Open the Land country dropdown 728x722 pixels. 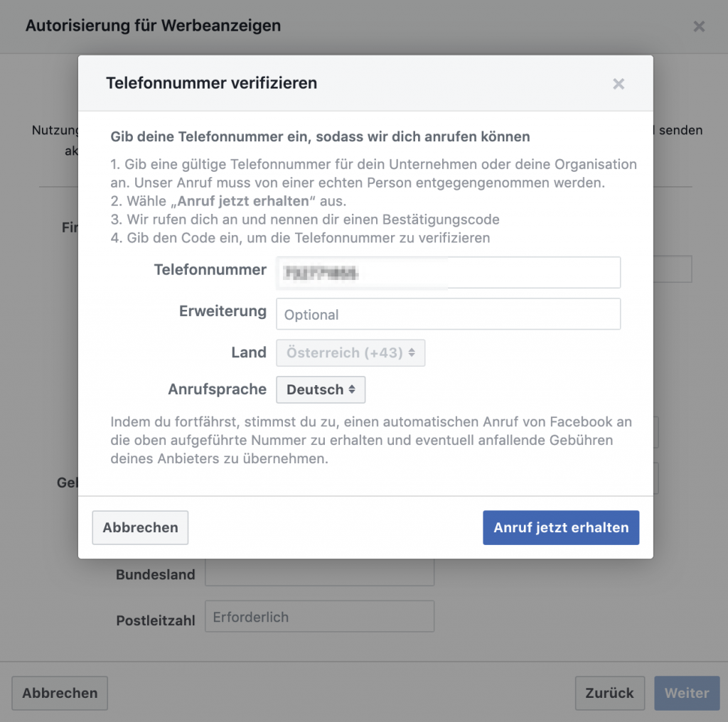pos(350,352)
